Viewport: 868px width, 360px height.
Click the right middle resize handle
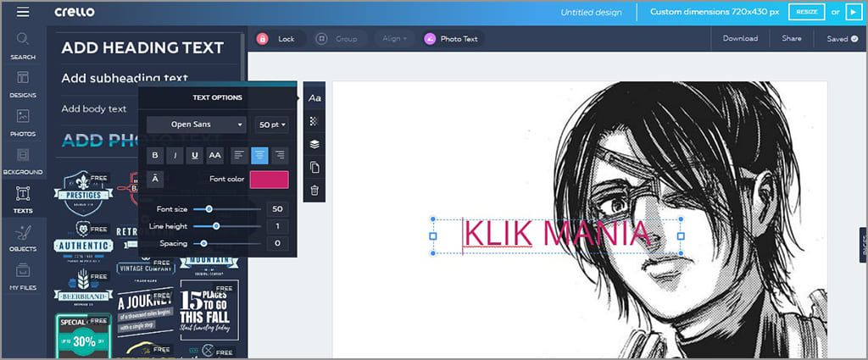click(x=681, y=236)
